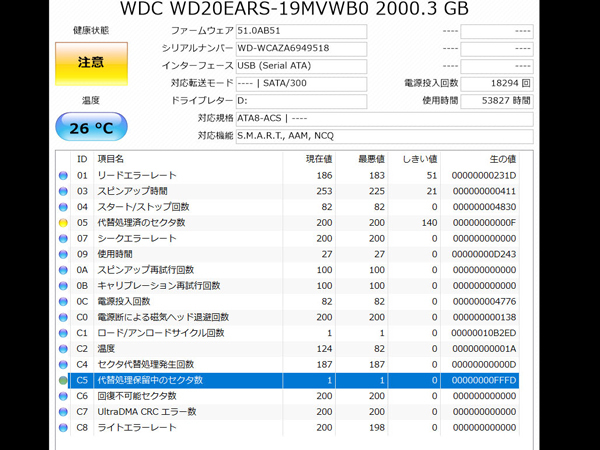Click the blue status icon for ID C6
The width and height of the screenshot is (600, 450).
[63, 396]
